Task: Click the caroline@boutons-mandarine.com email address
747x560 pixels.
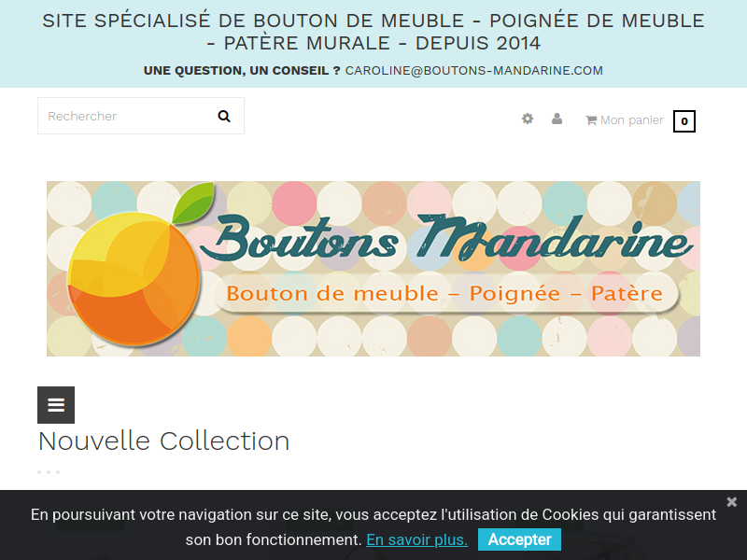Action: 474,71
